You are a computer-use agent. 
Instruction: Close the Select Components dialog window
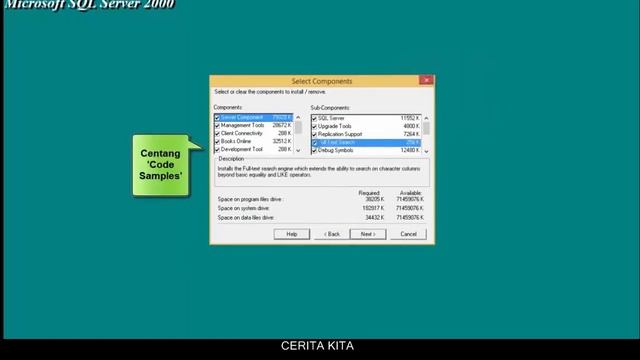tap(426, 80)
